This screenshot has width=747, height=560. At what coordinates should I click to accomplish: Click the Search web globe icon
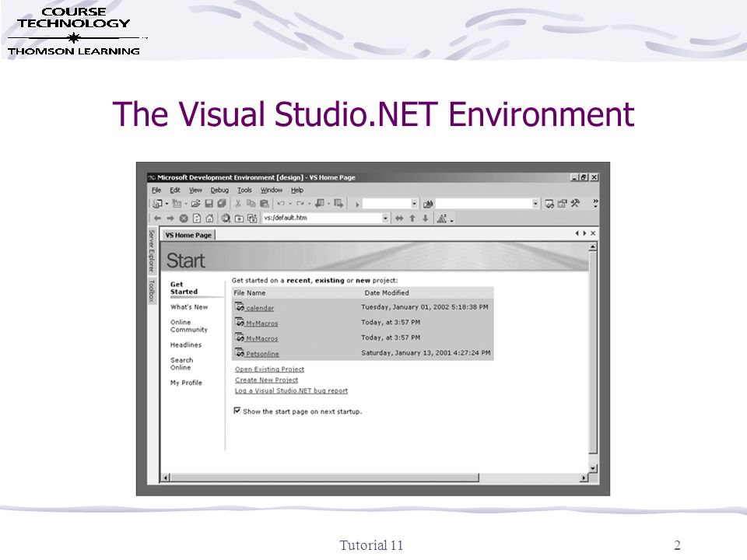coord(226,218)
